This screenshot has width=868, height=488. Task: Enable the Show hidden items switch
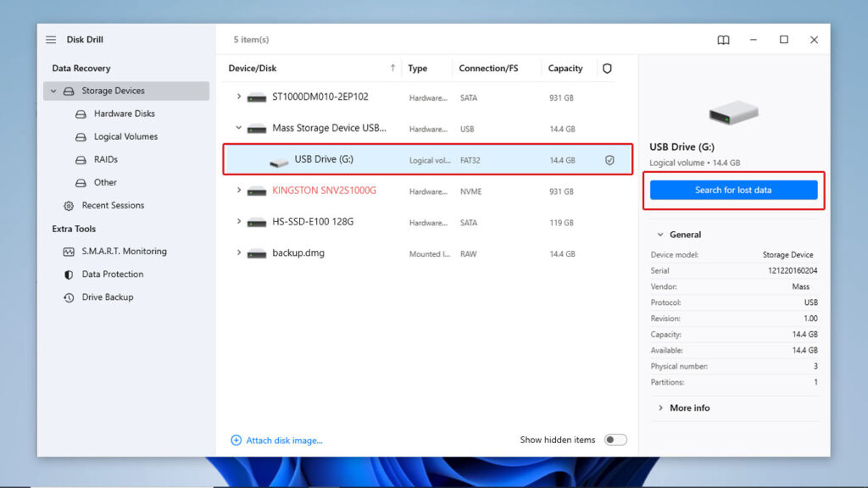pyautogui.click(x=616, y=439)
